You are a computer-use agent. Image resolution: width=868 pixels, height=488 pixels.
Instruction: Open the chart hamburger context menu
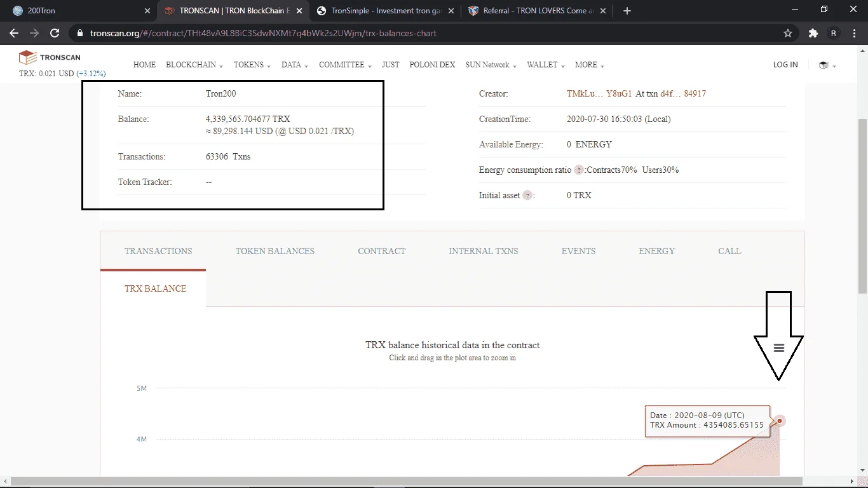[779, 348]
